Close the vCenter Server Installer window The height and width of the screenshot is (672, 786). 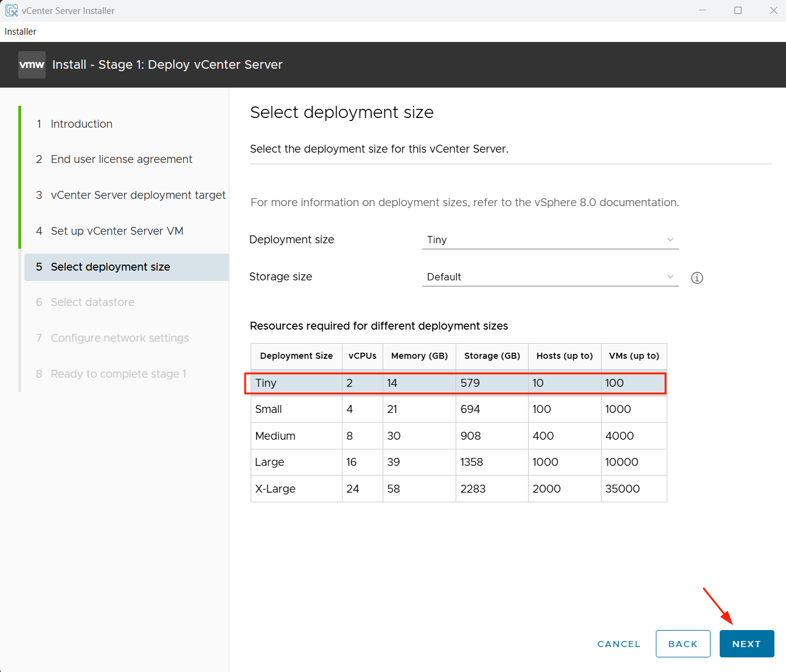click(773, 10)
